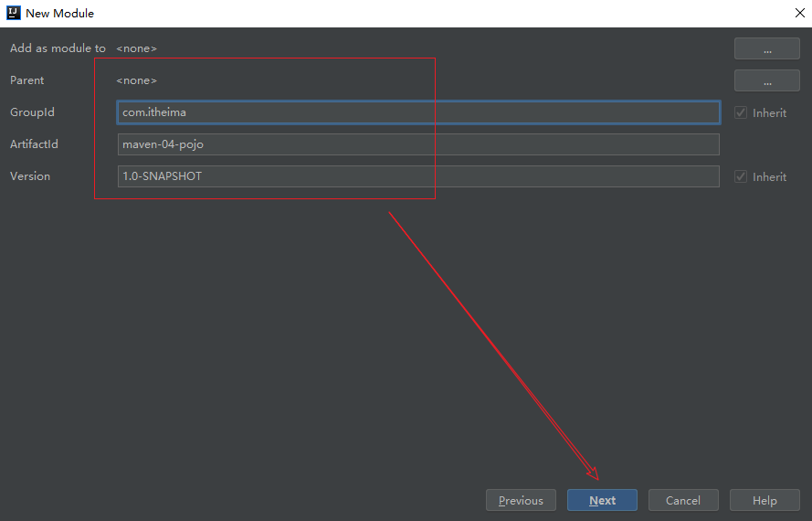This screenshot has width=812, height=521.
Task: Click the New Module title text
Action: 59,14
